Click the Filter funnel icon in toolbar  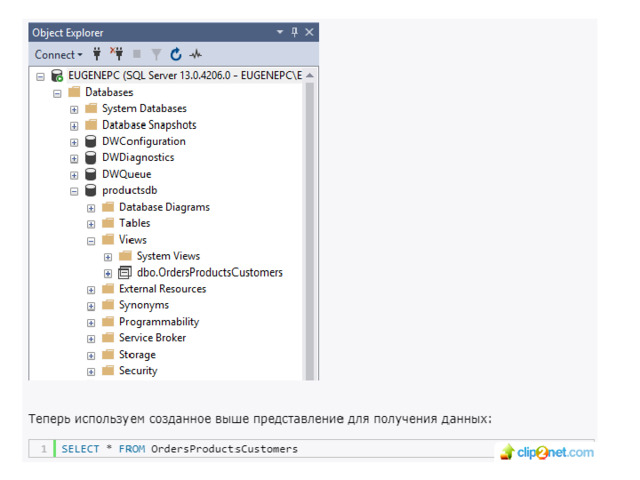point(156,54)
